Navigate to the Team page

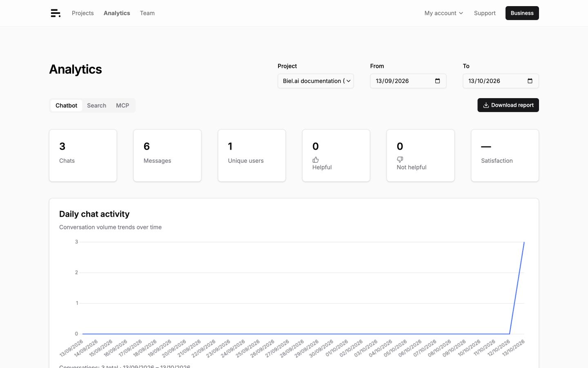pyautogui.click(x=147, y=13)
